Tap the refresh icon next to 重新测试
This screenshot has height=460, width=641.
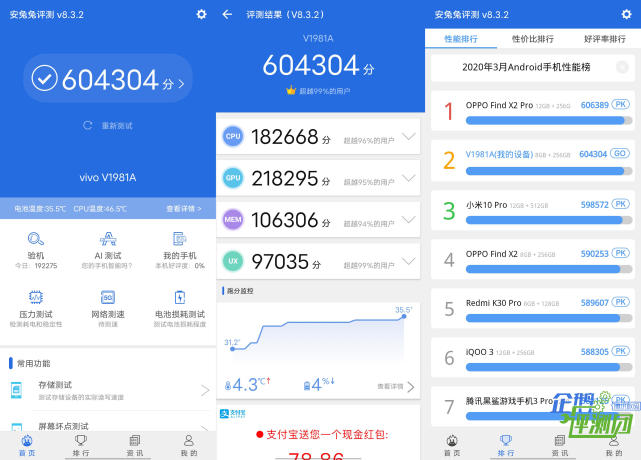[87, 125]
